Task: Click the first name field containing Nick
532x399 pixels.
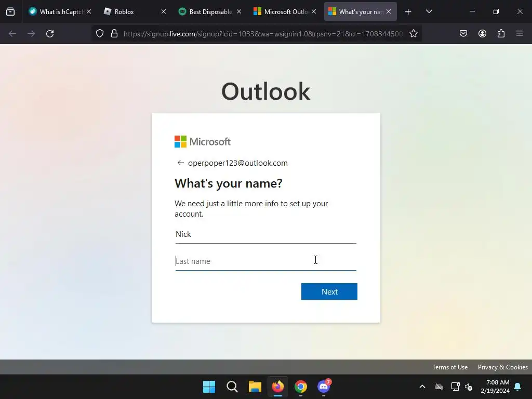Action: coord(265,234)
